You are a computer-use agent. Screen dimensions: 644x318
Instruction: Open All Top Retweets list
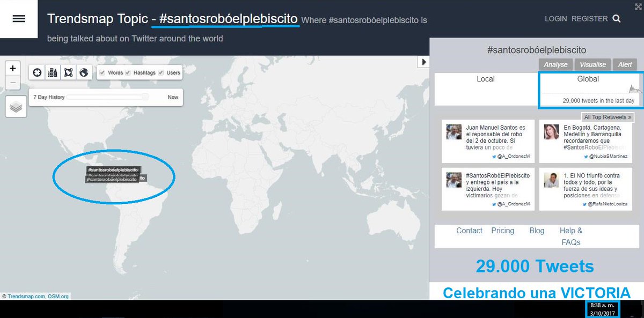tap(608, 117)
